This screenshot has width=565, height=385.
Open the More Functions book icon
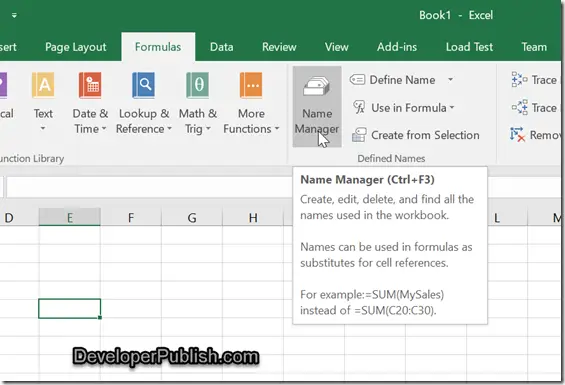(x=251, y=85)
